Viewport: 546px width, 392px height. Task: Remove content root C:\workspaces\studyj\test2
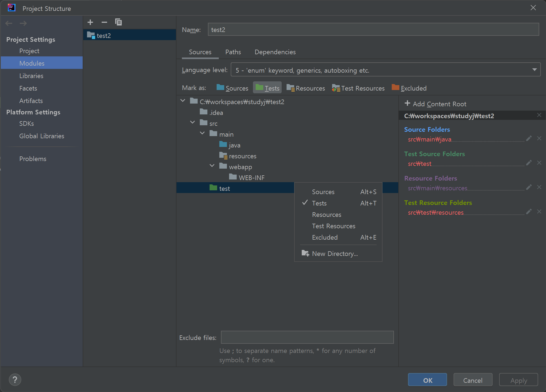(x=539, y=115)
